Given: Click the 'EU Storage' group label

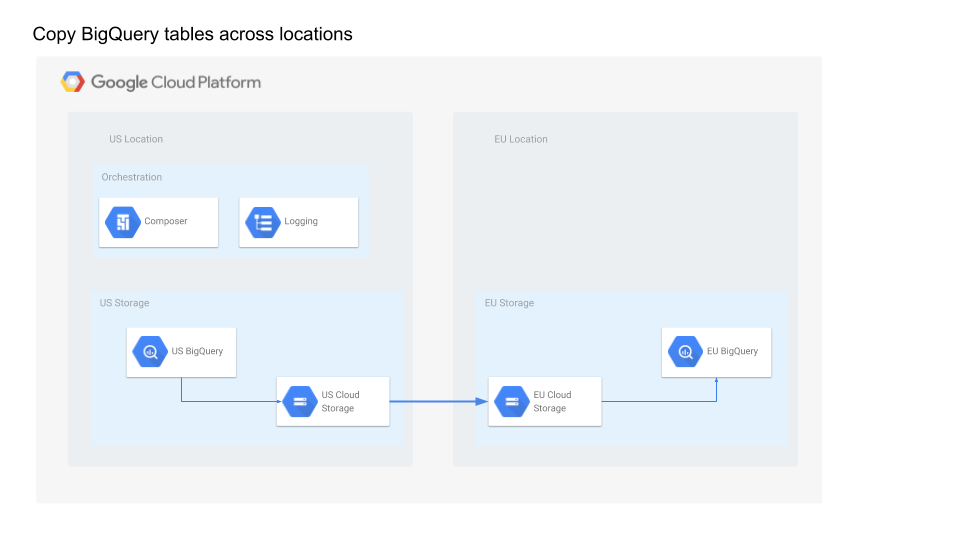Looking at the screenshot, I should coord(509,303).
